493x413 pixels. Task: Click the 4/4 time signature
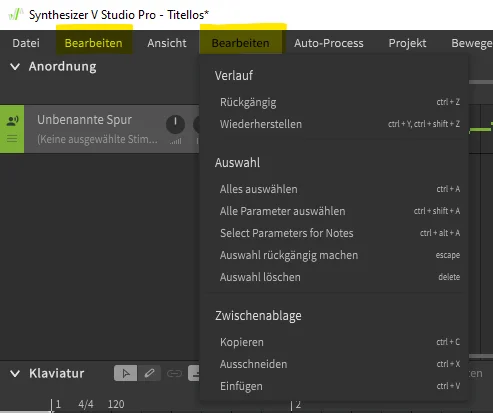pyautogui.click(x=86, y=404)
